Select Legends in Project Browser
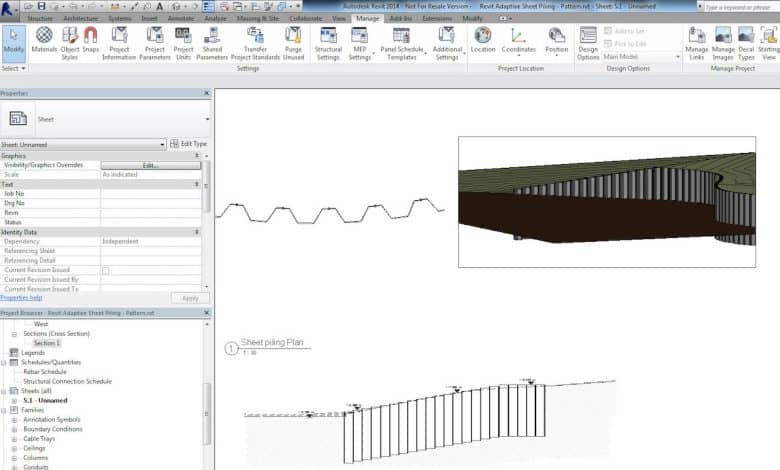The width and height of the screenshot is (780, 470). (33, 353)
